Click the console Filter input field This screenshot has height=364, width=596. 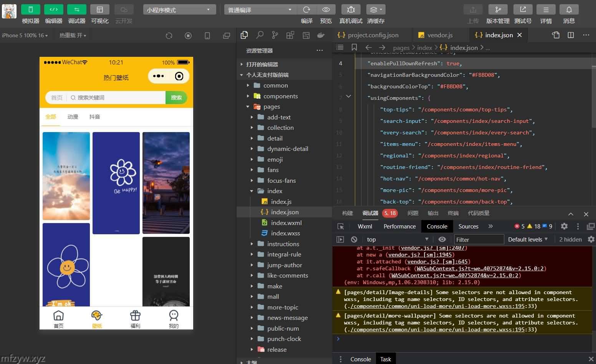[479, 240]
